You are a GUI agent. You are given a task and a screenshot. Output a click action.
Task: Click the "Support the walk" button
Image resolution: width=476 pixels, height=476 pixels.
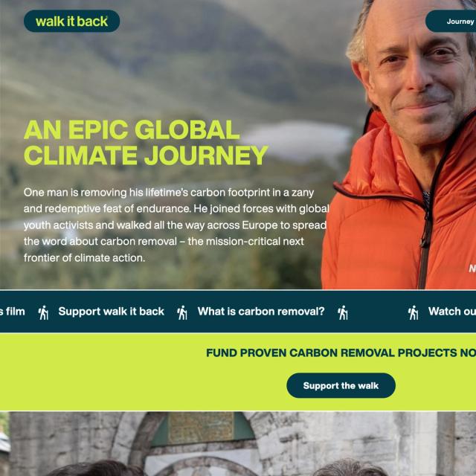(x=341, y=385)
